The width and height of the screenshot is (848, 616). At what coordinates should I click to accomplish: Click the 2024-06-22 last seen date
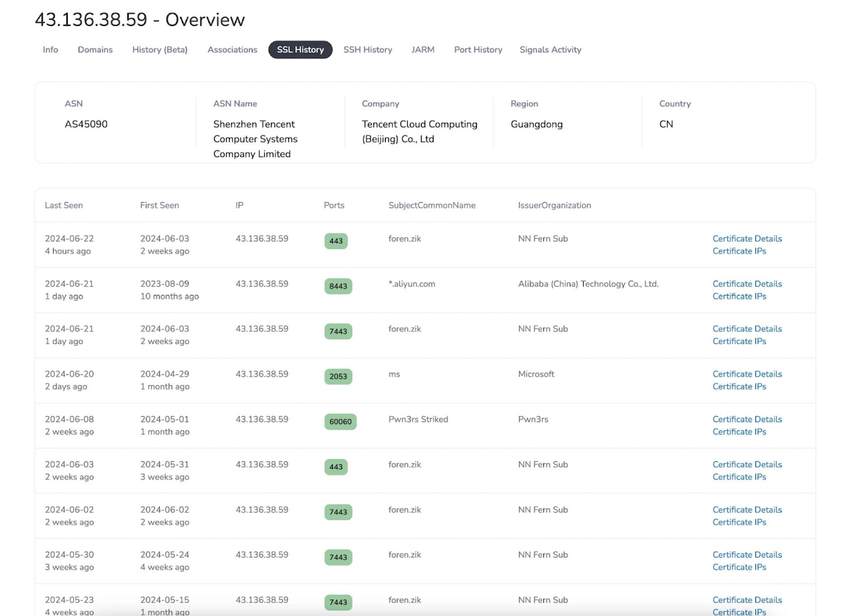(x=69, y=239)
